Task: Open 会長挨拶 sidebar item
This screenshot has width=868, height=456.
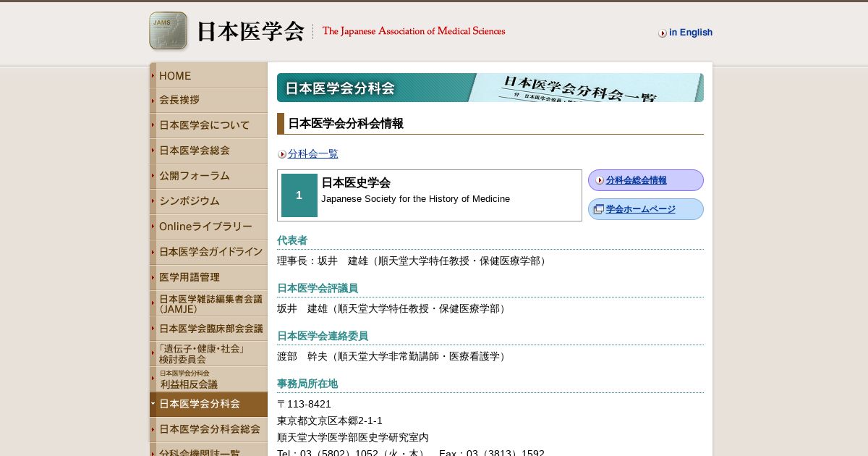Action: 208,101
